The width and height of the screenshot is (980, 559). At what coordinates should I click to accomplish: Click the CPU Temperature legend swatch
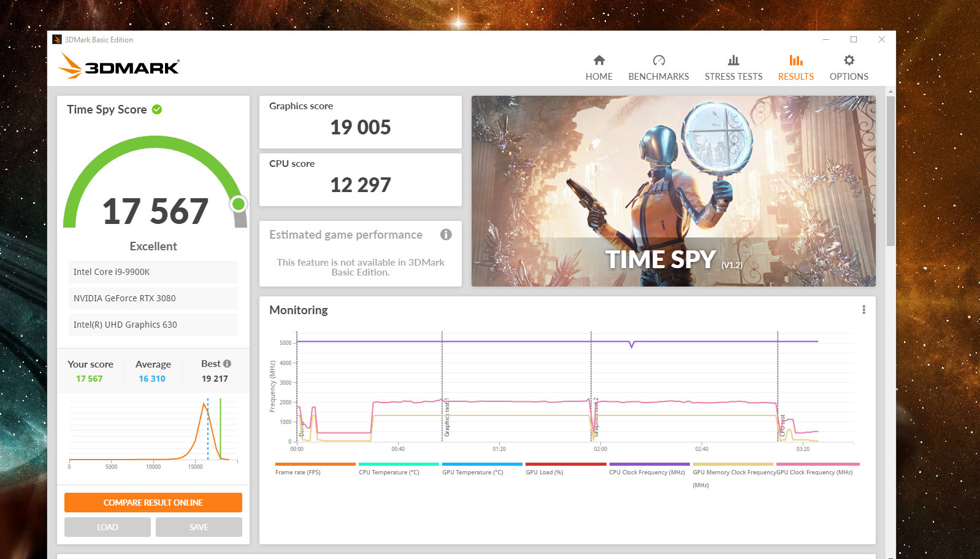pos(399,464)
